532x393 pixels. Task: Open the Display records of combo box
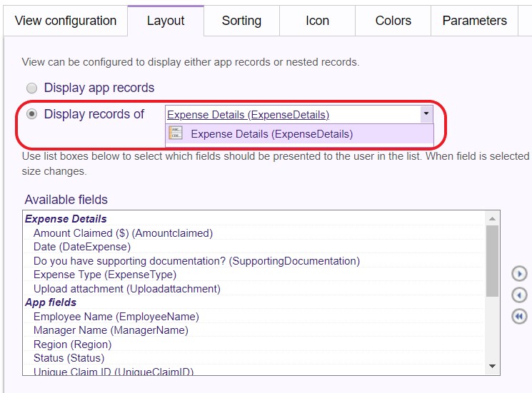pyautogui.click(x=291, y=114)
